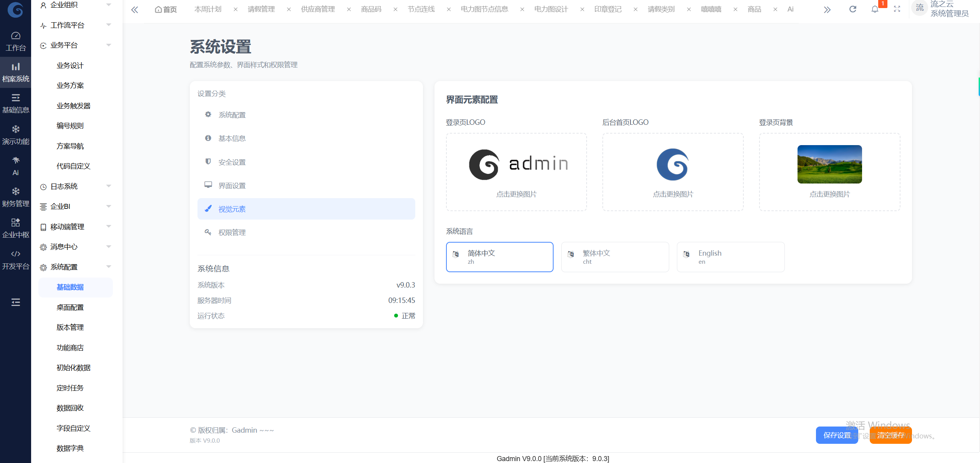Click the menu collapse icon at rail bottom

click(15, 303)
